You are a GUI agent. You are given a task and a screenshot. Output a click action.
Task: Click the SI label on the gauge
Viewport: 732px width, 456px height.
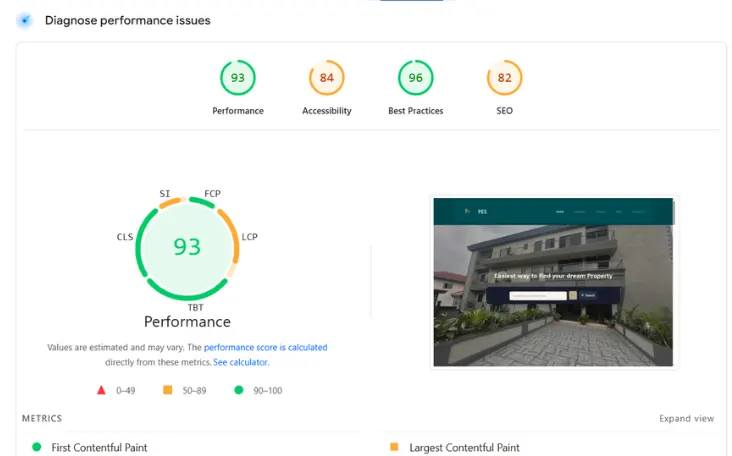165,193
